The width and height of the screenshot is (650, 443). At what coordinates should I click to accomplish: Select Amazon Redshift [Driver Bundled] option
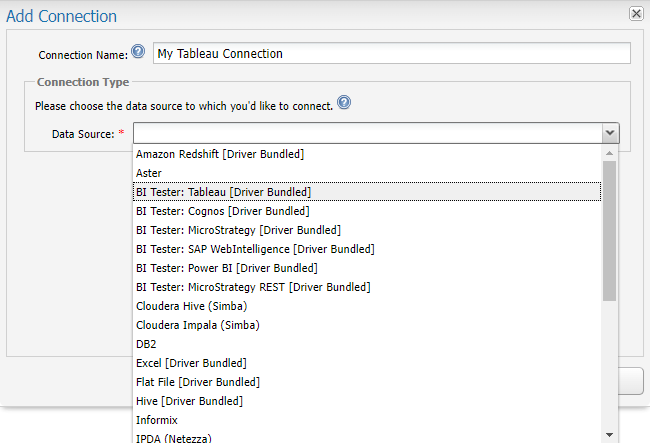coord(367,154)
